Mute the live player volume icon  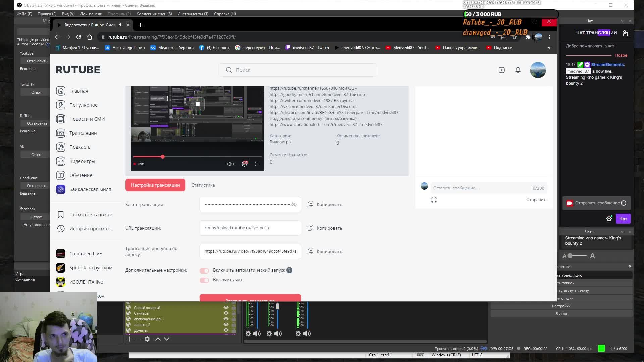point(230,164)
